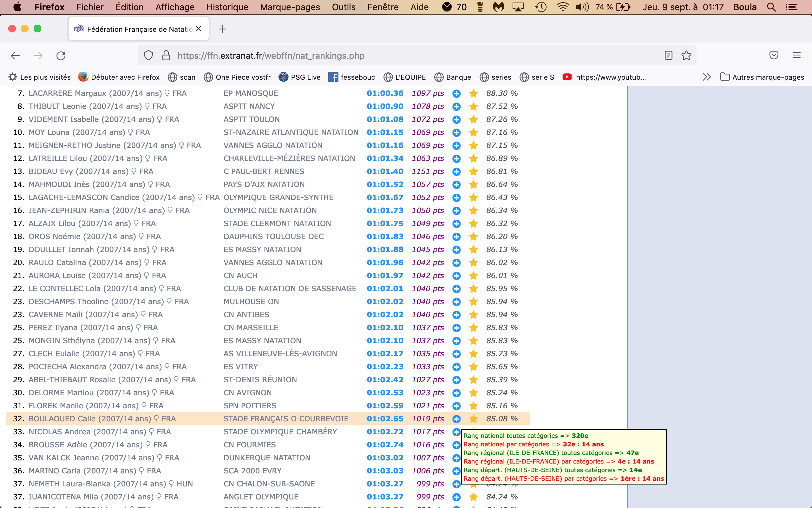Click plus icon for BOULAOUED Calie row

pyautogui.click(x=456, y=419)
